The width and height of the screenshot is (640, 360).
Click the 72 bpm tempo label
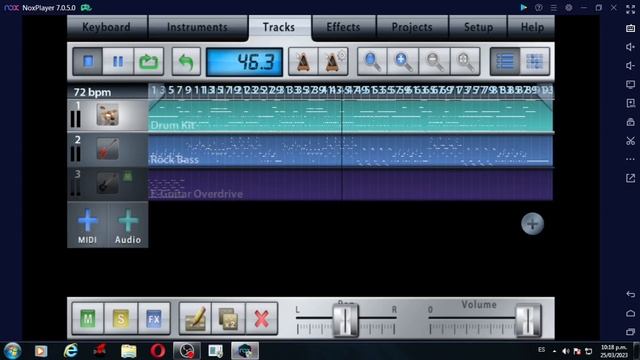coord(92,92)
